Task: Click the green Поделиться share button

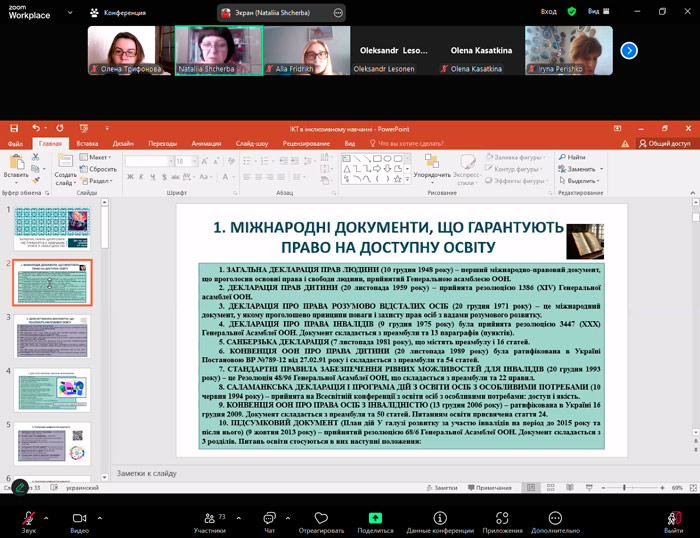Action: [375, 519]
